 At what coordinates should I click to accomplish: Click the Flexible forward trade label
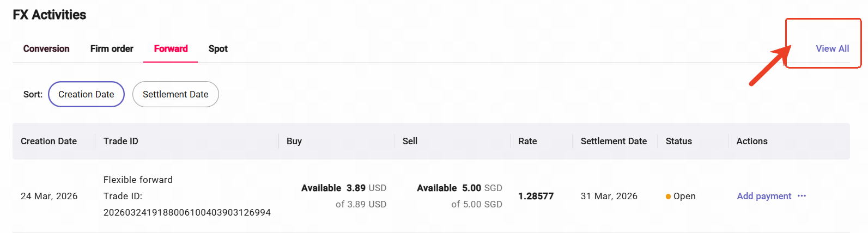click(138, 180)
